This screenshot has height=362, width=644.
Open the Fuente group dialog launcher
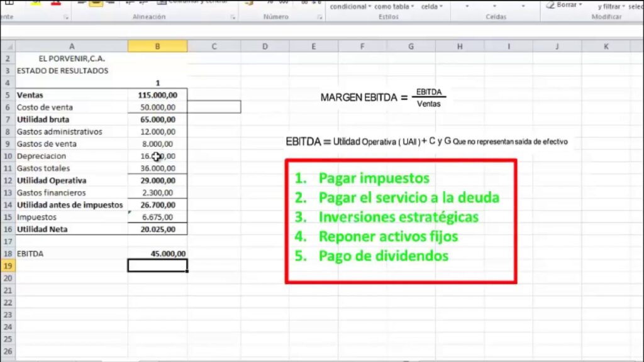(65, 17)
